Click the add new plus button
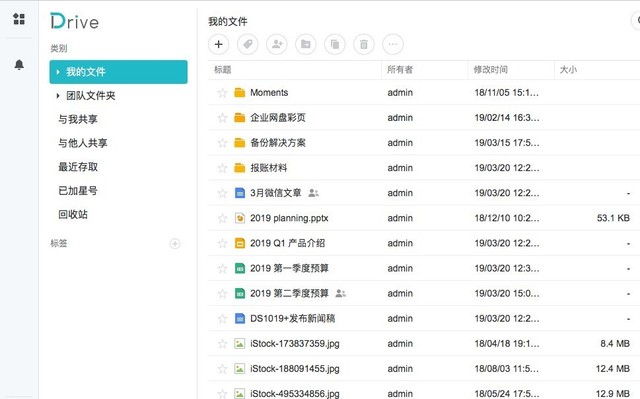Viewport: 640px width, 399px height. [x=218, y=44]
